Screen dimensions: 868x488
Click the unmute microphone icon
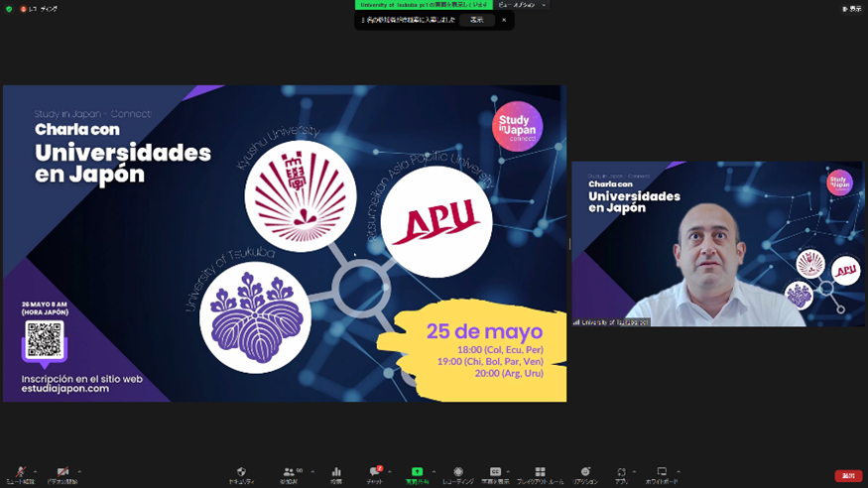click(21, 472)
